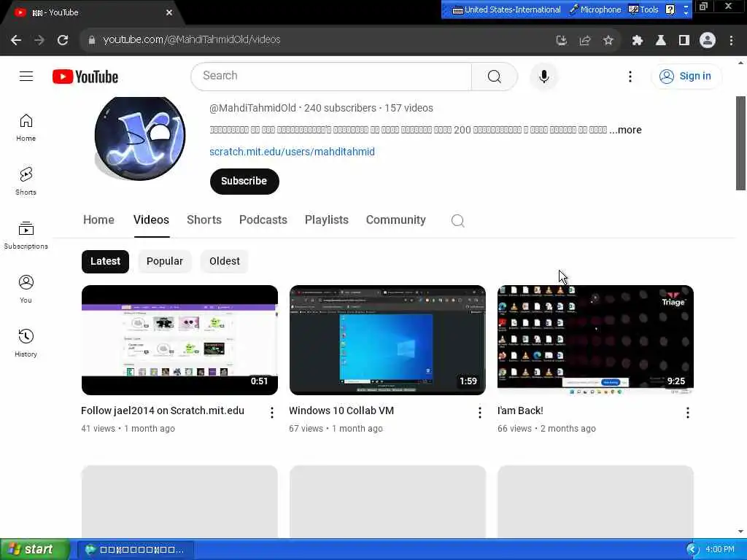Open YouTube settings three-dot menu
This screenshot has width=747, height=560.
coord(630,76)
